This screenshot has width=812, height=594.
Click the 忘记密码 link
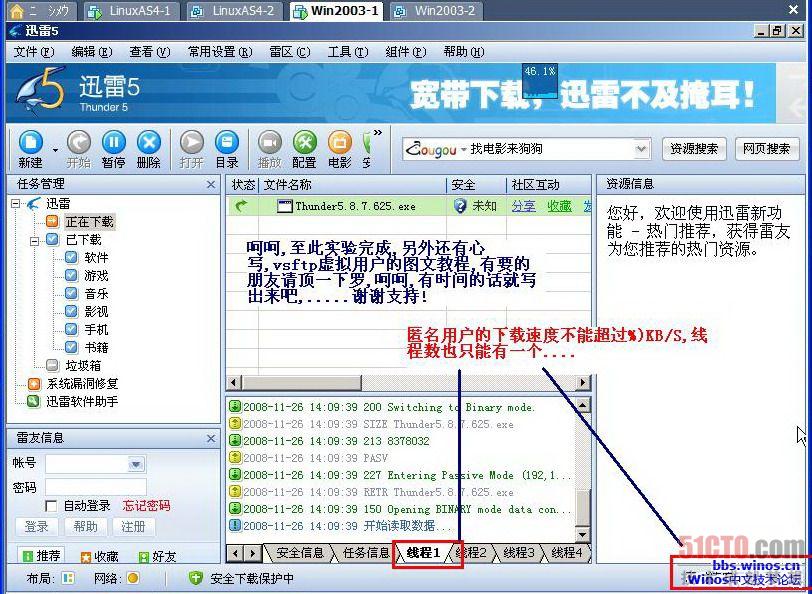(x=147, y=506)
